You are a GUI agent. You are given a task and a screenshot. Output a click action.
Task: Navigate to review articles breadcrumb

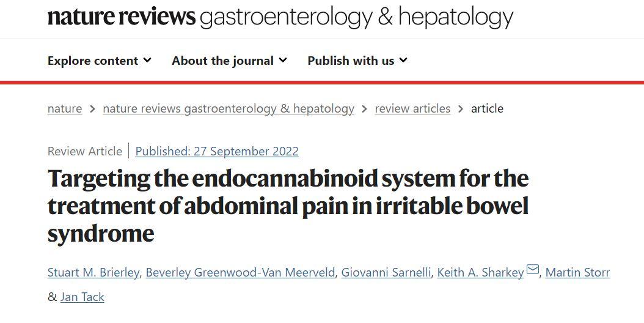click(x=412, y=109)
